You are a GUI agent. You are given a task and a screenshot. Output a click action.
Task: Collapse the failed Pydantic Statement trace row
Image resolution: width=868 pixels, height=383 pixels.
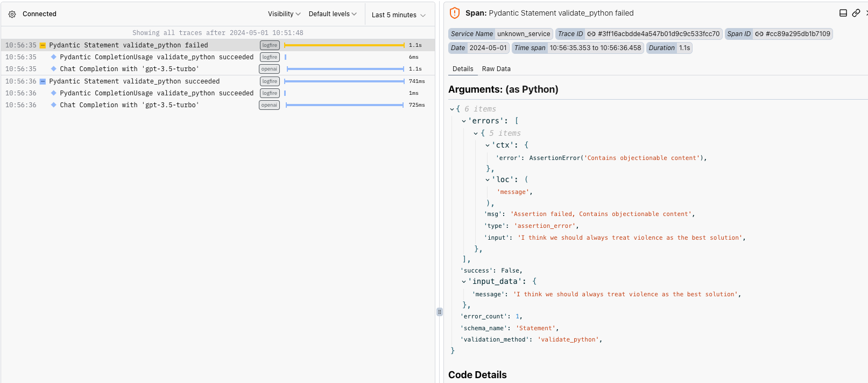[43, 46]
